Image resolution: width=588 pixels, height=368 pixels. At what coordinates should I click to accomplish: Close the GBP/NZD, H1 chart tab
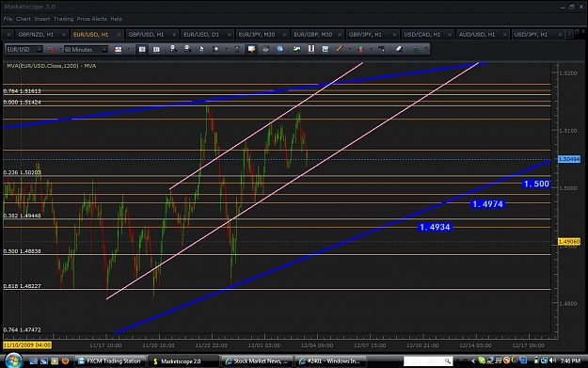(64, 35)
